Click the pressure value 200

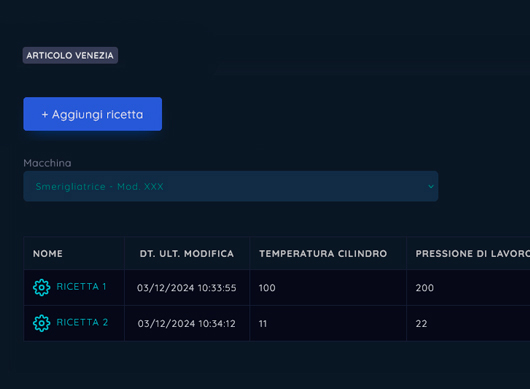click(x=425, y=288)
